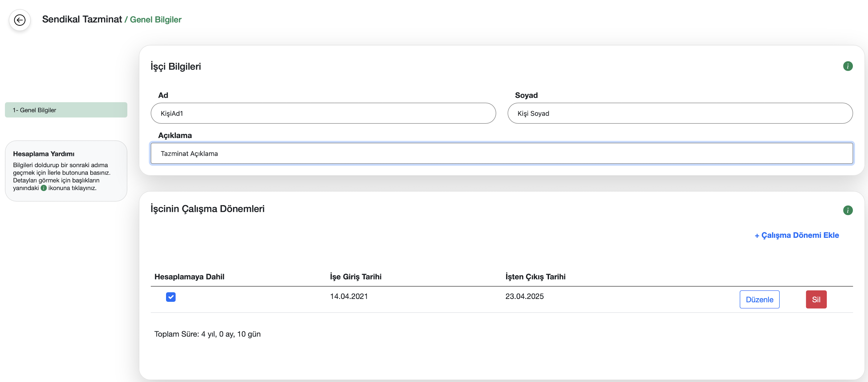Click green info icon in Hesaplama Yardımı
This screenshot has height=382, width=868.
pos(43,188)
